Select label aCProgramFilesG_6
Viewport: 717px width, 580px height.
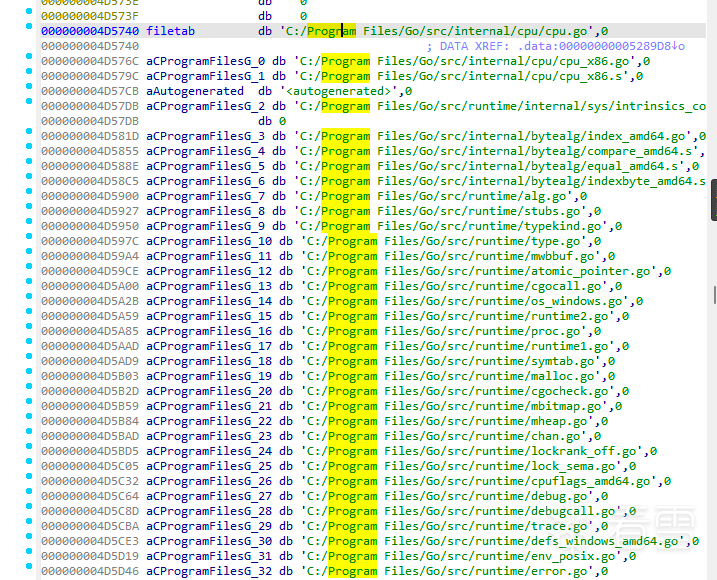coord(205,181)
